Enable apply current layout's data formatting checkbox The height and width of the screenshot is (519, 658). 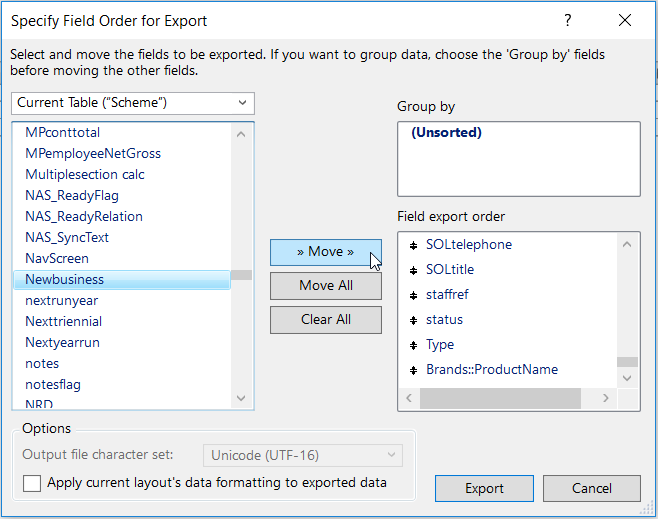pos(32,483)
